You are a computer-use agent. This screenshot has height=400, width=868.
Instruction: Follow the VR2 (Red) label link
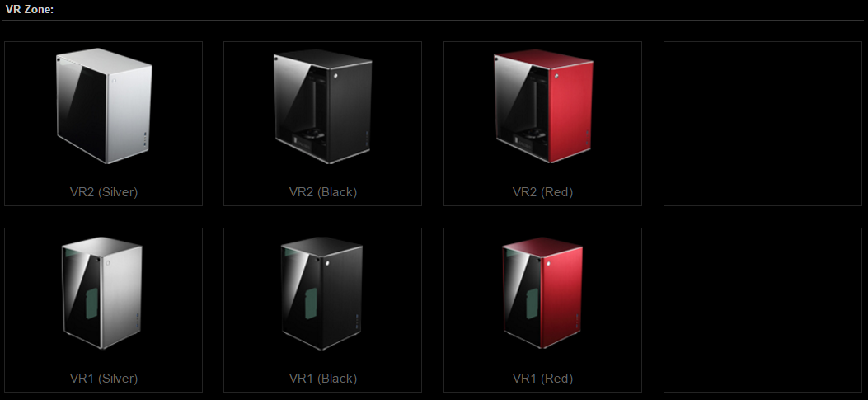[542, 191]
